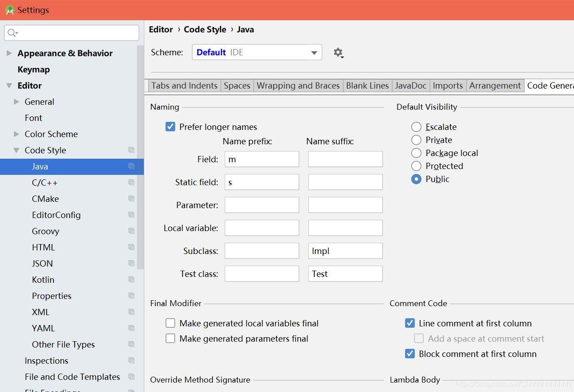This screenshot has height=392, width=574.
Task: Click Static field prefix input
Action: pyautogui.click(x=262, y=182)
